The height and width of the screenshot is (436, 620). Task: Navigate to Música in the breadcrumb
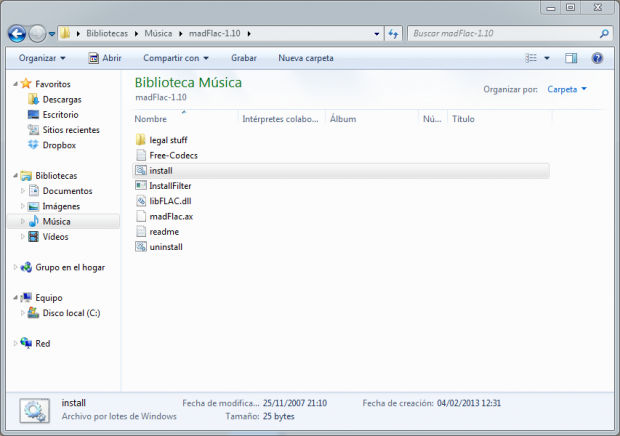(158, 34)
